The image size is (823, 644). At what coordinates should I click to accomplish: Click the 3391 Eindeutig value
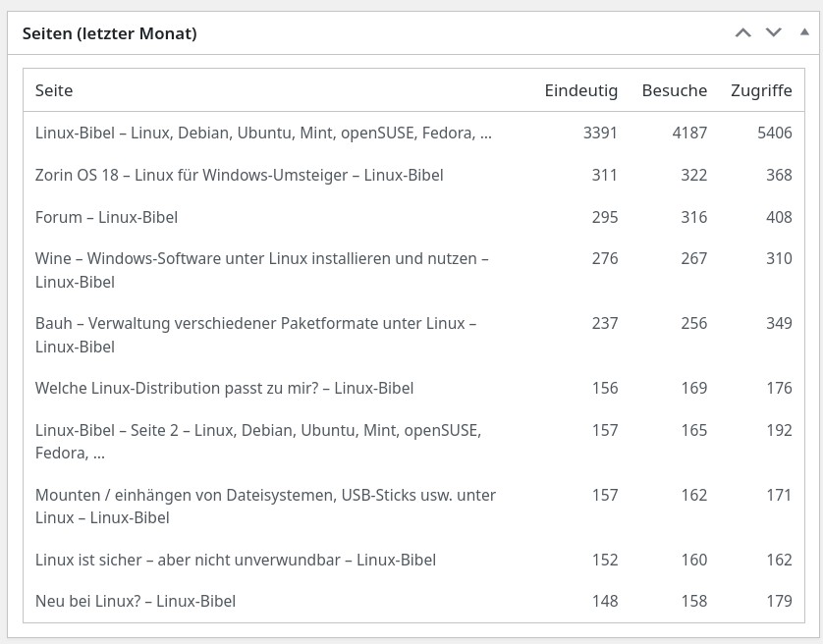coord(600,133)
